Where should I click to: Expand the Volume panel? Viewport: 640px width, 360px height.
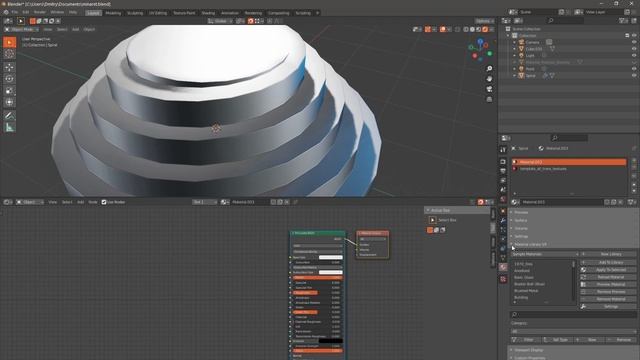[521, 229]
